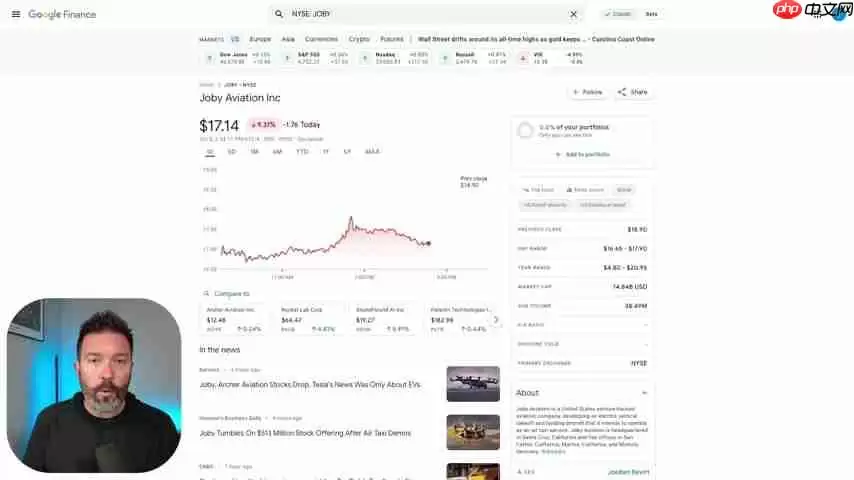Viewport: 854px width, 480px height.
Task: Click the Joby Aviation Inc heading
Action: (x=240, y=98)
